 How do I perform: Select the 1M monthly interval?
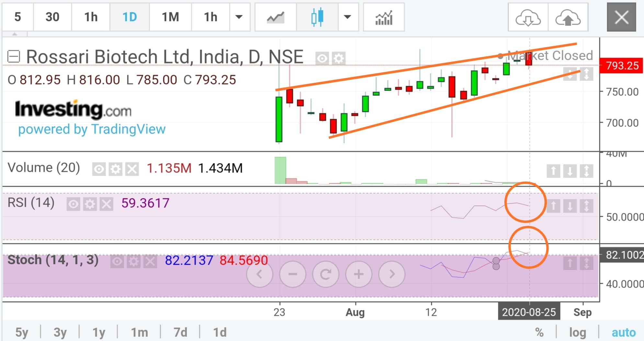pos(170,17)
